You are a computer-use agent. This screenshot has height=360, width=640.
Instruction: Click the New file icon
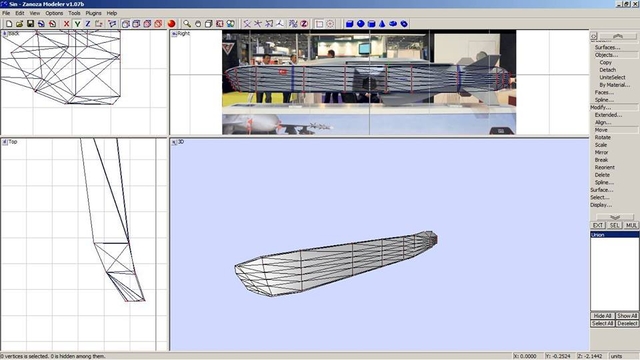pyautogui.click(x=9, y=24)
